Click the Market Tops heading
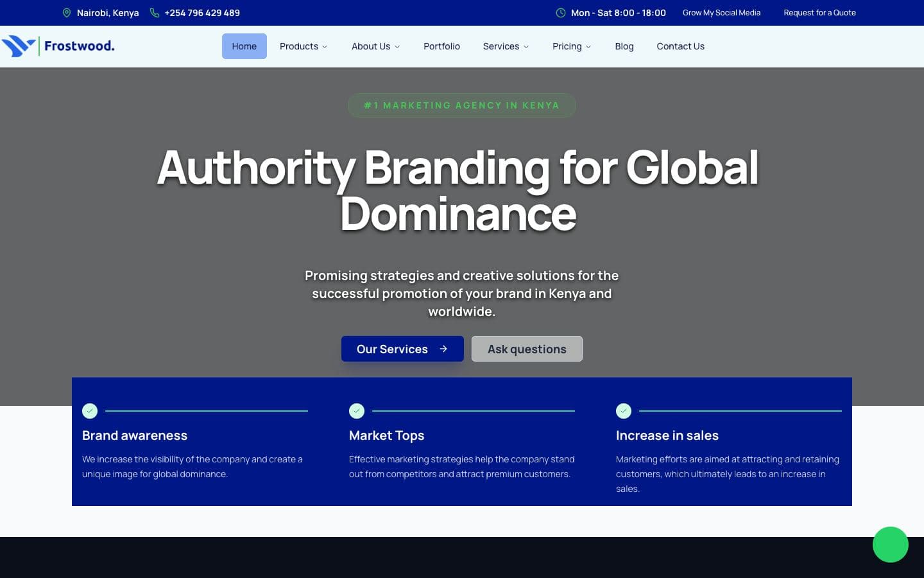924x578 pixels. pyautogui.click(x=386, y=435)
